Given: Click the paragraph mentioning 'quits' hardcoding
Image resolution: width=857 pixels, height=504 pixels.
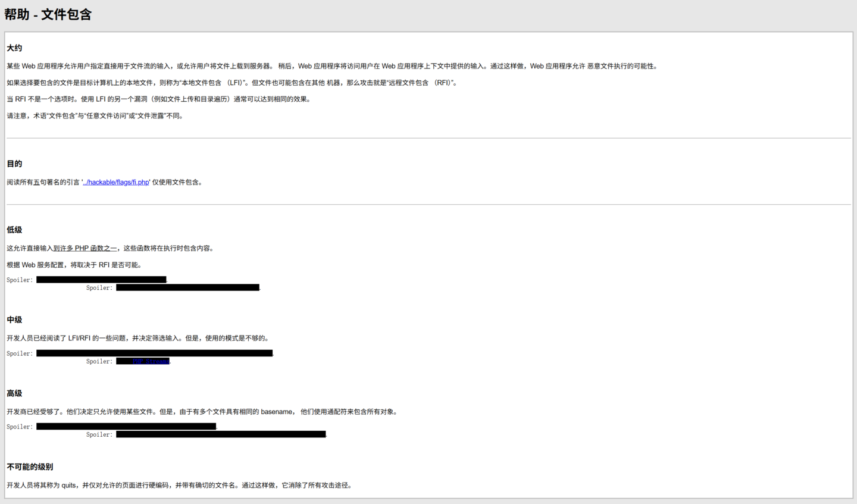Looking at the screenshot, I should 180,486.
